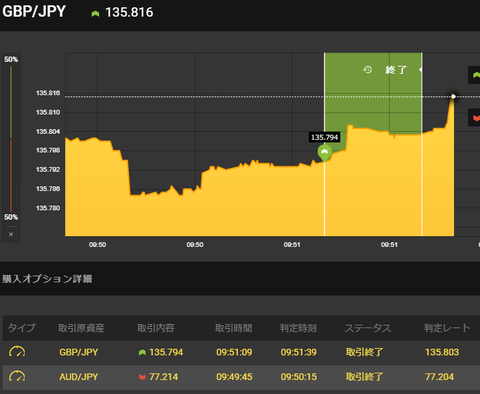The width and height of the screenshot is (480, 394).
Task: Click the current price white dot on the chart
Action: 453,97
